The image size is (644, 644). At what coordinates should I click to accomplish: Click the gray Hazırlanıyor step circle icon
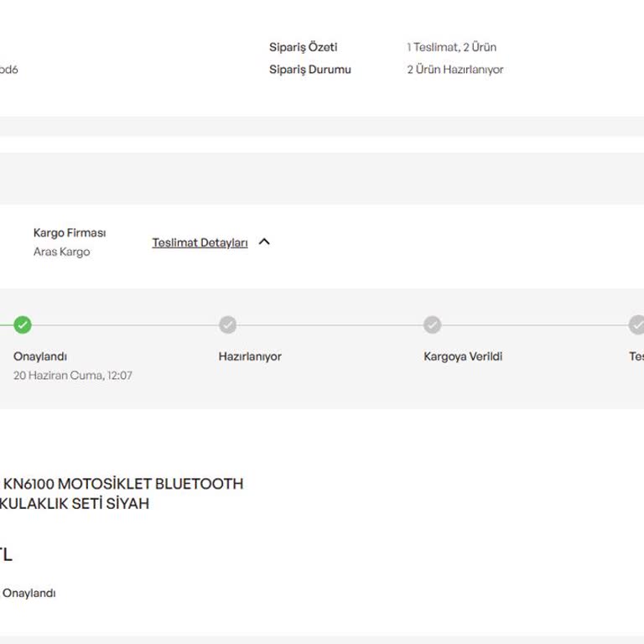point(228,325)
